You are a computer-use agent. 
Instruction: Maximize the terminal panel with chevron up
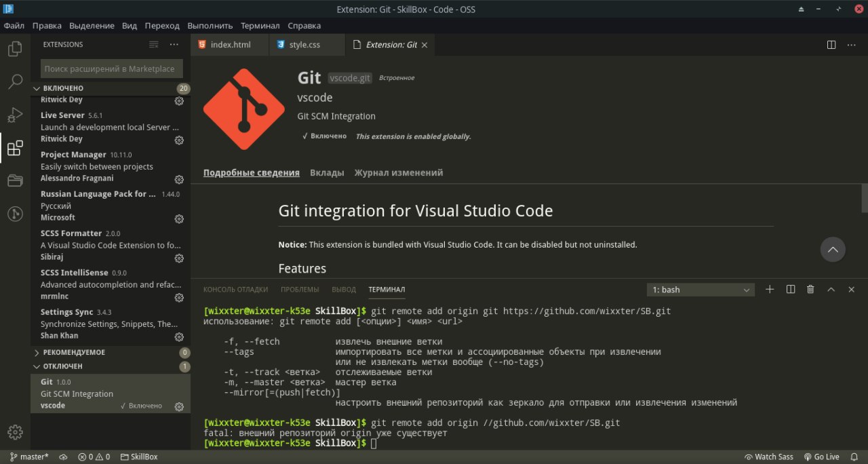(831, 290)
